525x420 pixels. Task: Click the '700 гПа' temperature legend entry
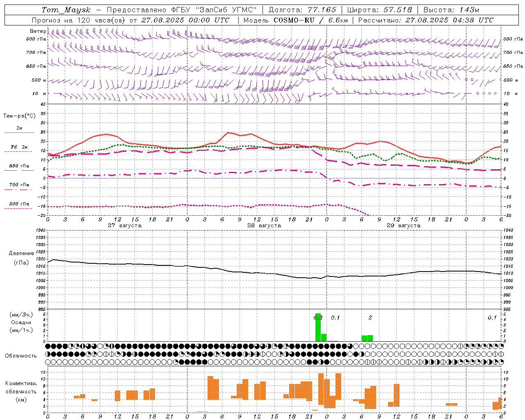point(19,185)
